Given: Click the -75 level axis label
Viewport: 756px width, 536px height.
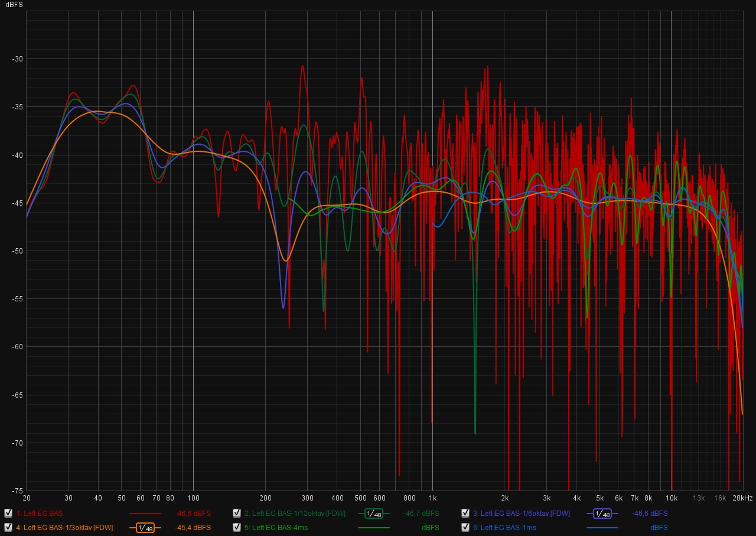Looking at the screenshot, I should click(17, 491).
